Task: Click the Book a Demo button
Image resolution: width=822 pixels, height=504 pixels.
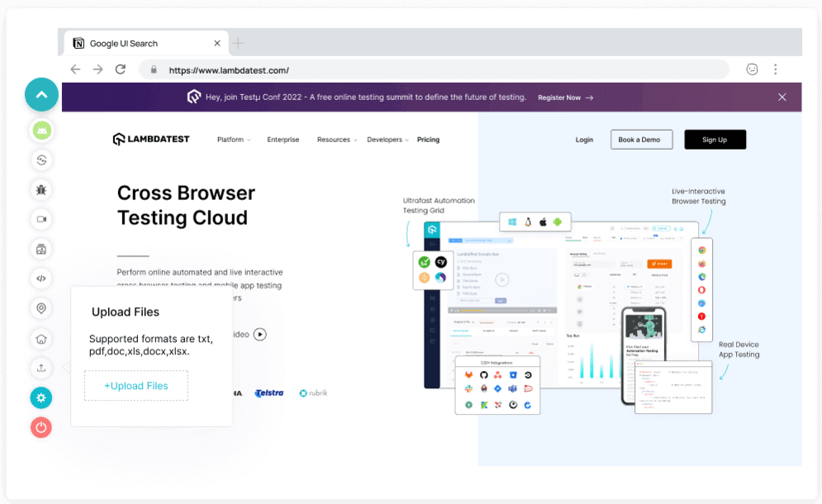Action: 641,140
